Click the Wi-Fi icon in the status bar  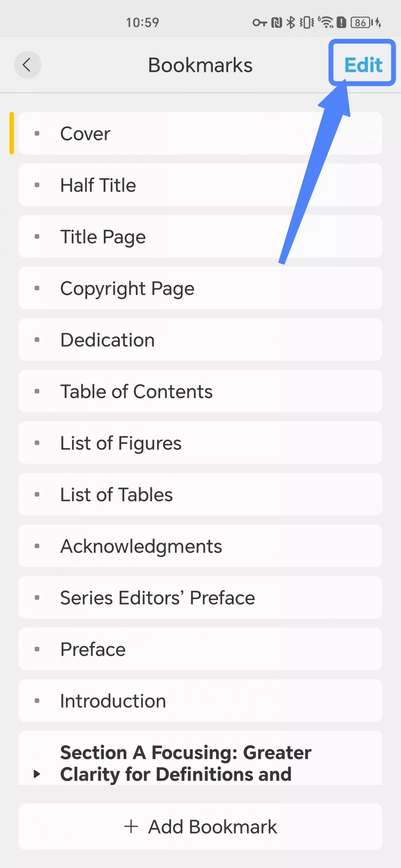click(x=326, y=22)
